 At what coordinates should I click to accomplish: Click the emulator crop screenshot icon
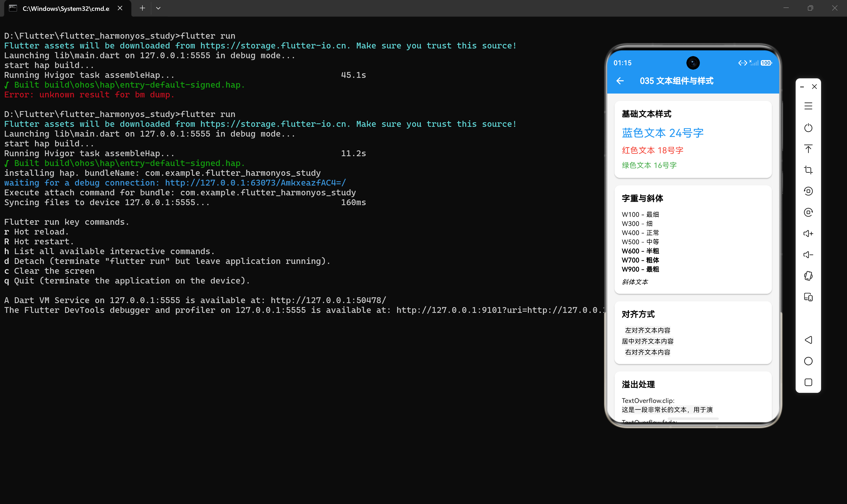tap(808, 170)
